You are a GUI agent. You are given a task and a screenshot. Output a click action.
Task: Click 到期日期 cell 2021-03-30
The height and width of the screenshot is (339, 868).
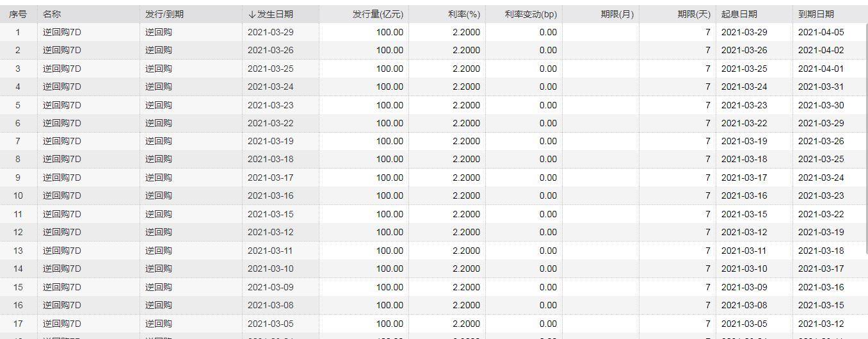tap(821, 105)
